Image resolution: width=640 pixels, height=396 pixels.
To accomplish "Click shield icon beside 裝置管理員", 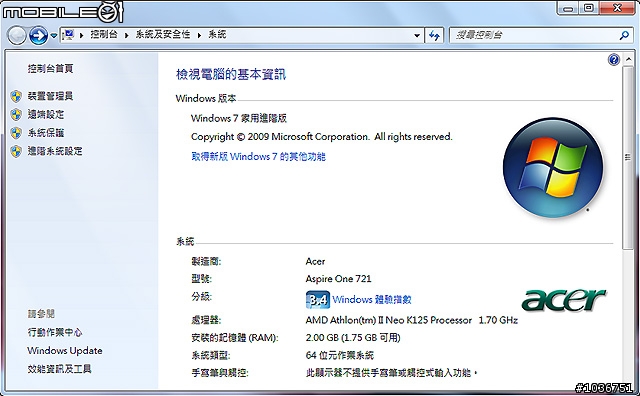I will [16, 96].
